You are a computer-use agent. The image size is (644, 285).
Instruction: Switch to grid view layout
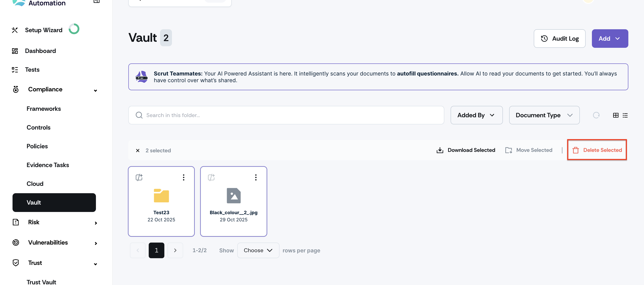point(616,115)
